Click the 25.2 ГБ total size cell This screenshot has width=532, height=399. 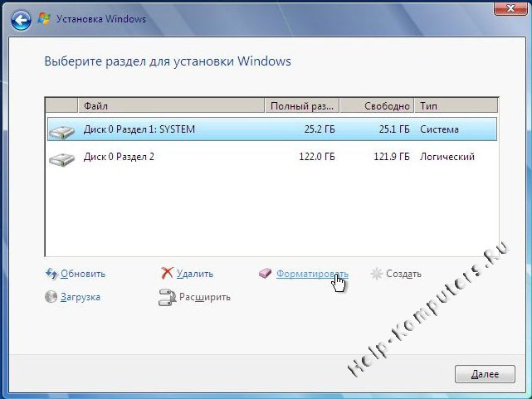[320, 129]
